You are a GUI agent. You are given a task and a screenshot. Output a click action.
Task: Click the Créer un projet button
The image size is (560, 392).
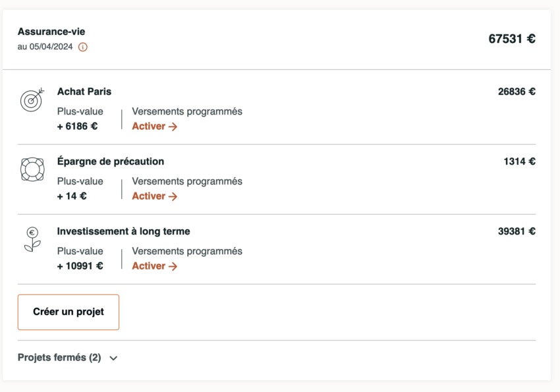click(x=68, y=312)
